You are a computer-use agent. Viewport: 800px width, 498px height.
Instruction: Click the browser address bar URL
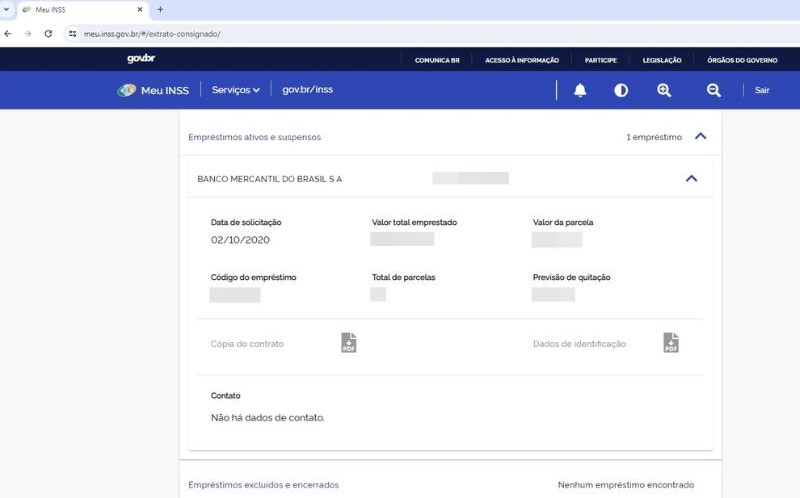coord(152,34)
